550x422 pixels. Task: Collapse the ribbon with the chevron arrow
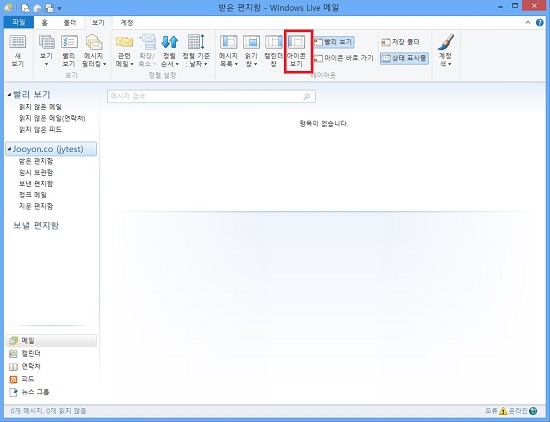click(528, 22)
